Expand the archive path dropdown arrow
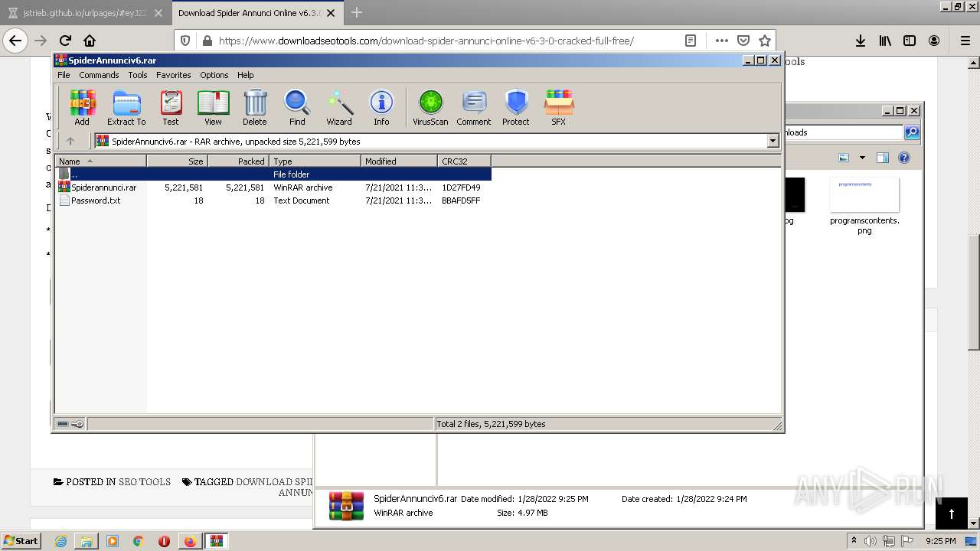This screenshot has width=980, height=551. pyautogui.click(x=773, y=141)
